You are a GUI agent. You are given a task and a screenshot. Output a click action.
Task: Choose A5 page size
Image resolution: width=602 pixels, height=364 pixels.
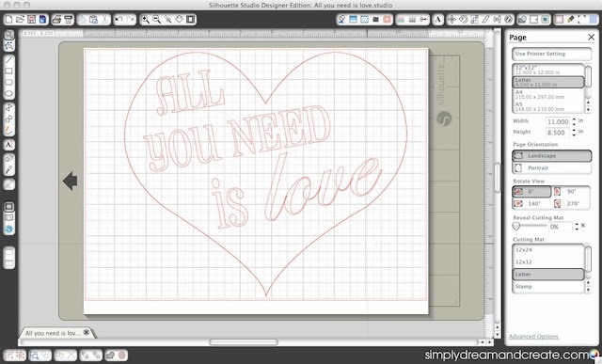[548, 106]
